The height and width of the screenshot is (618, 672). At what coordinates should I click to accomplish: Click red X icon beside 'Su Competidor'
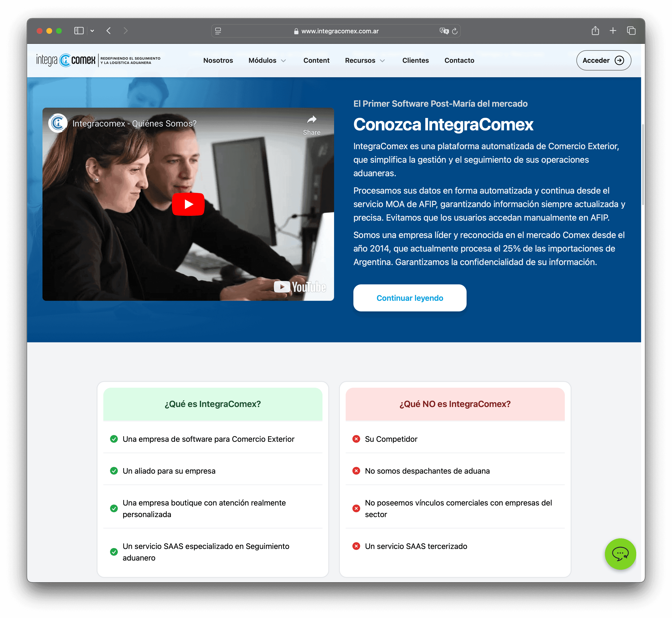tap(356, 439)
